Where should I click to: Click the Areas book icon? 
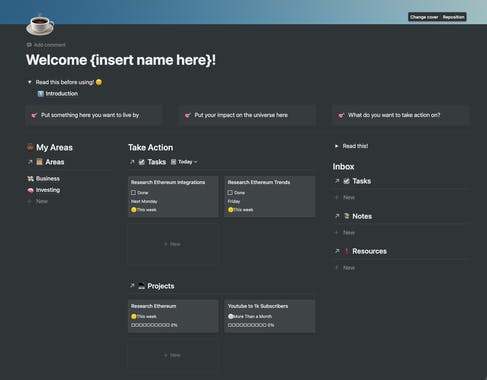pyautogui.click(x=39, y=162)
